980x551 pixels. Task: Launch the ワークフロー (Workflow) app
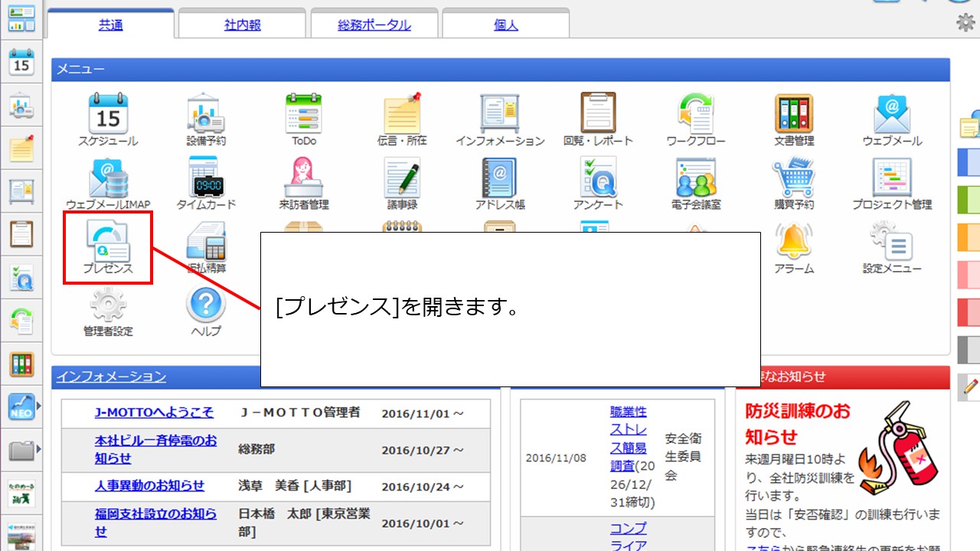(694, 115)
